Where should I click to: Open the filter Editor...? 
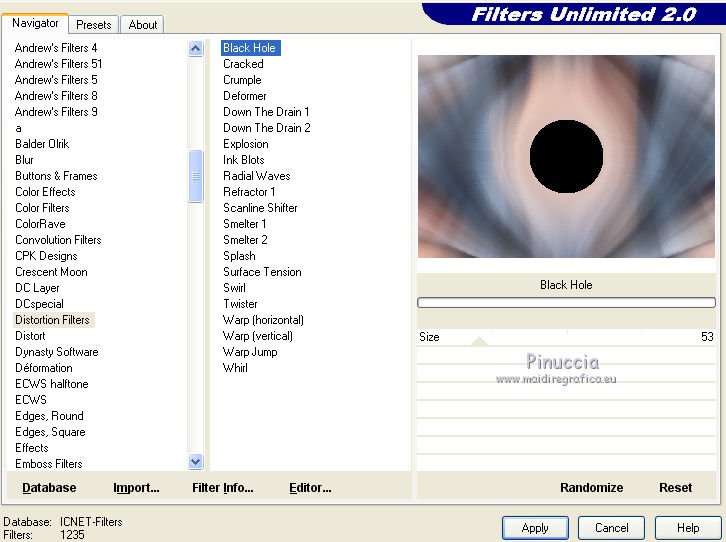tap(310, 487)
